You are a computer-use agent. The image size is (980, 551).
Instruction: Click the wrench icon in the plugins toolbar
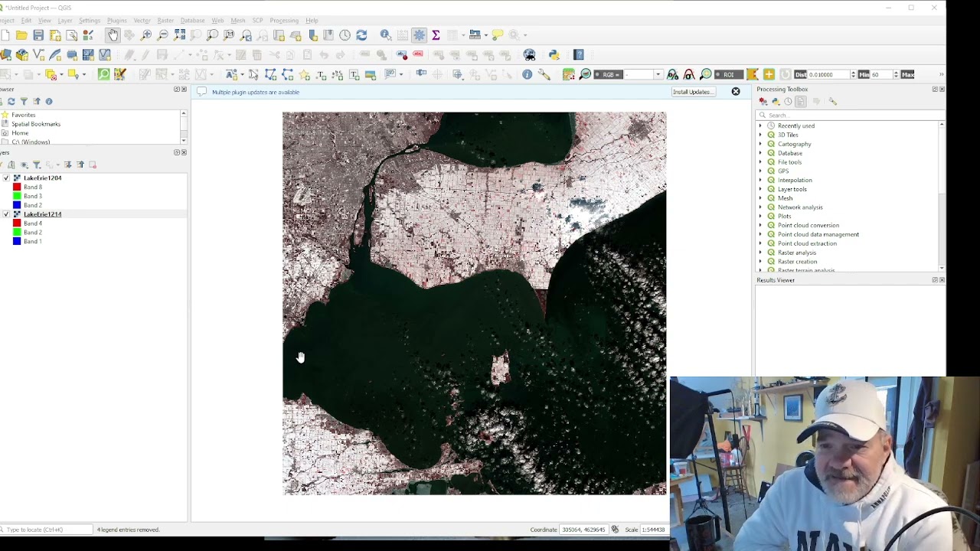(x=544, y=74)
